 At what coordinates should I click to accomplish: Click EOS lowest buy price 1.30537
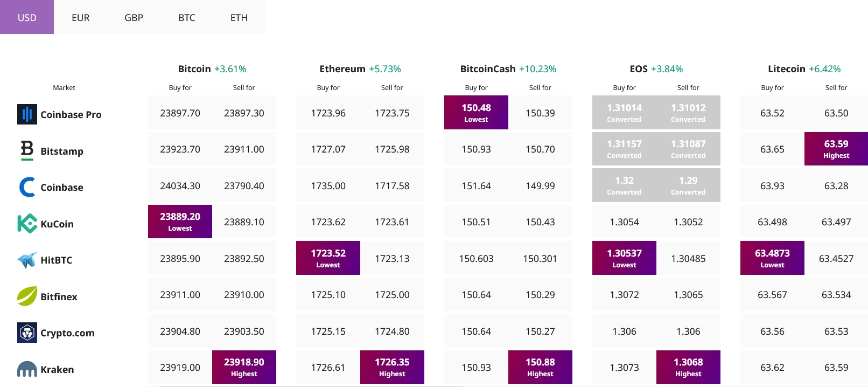(624, 258)
